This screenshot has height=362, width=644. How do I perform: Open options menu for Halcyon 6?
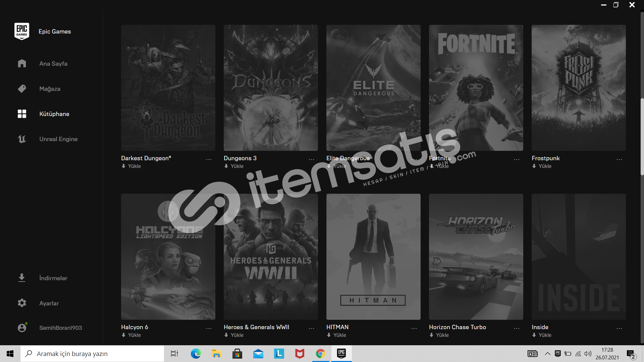[x=209, y=328]
